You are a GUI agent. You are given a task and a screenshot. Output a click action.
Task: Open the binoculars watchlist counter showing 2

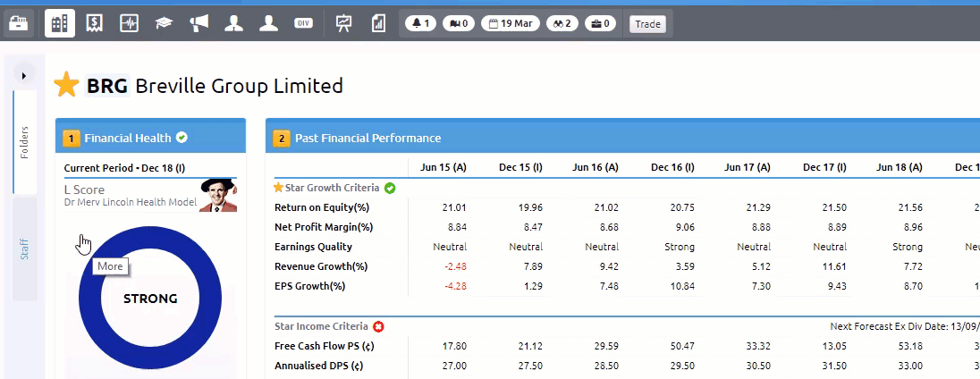click(x=562, y=24)
